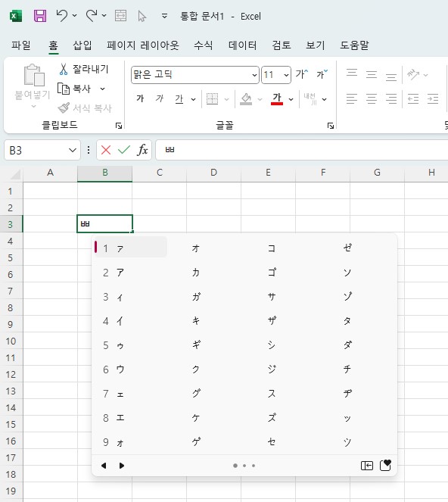This screenshot has height=502, width=448.
Task: Click the decrease font size icon
Action: coord(322,74)
